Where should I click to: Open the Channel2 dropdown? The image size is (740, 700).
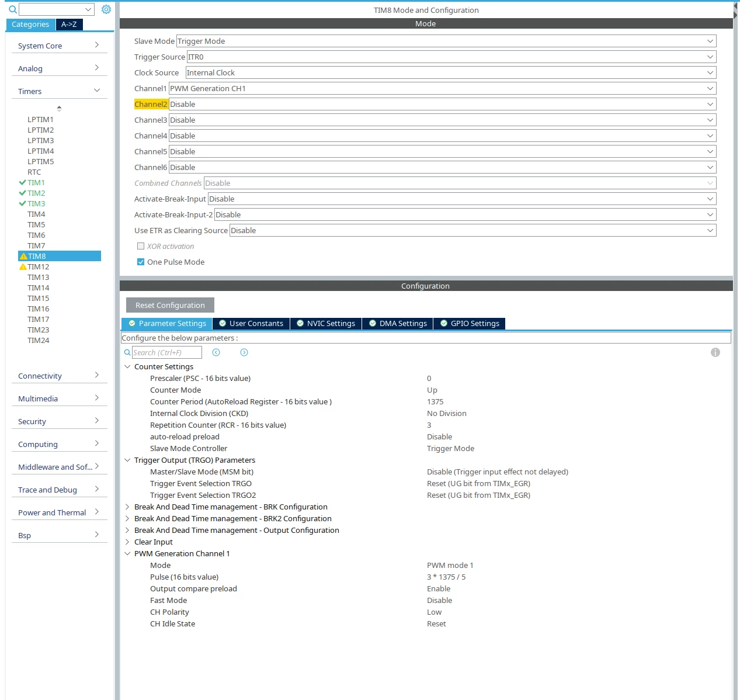coord(443,104)
